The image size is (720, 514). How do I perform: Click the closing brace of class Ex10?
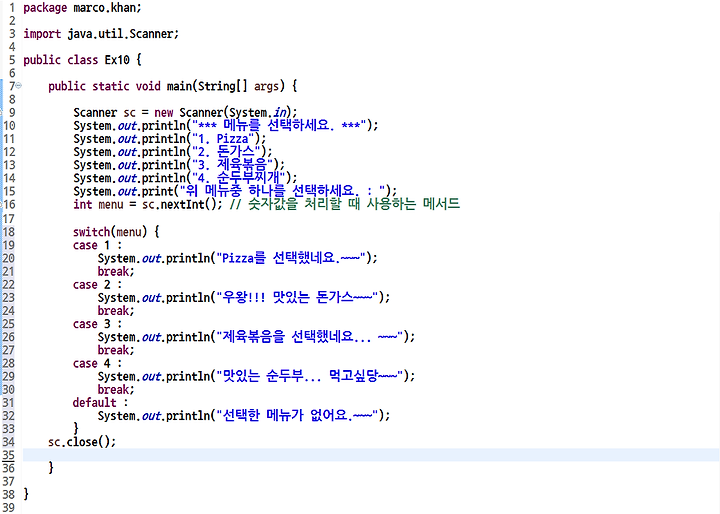(x=26, y=494)
